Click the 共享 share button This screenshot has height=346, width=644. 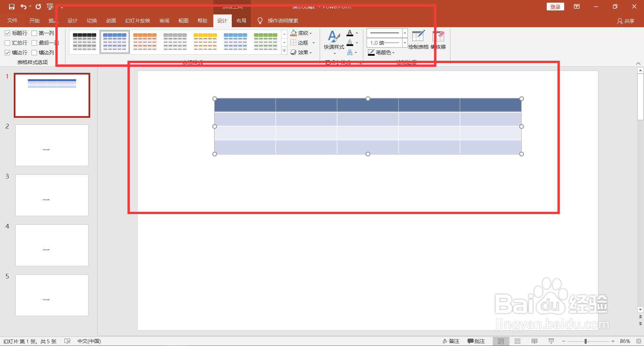(x=626, y=21)
